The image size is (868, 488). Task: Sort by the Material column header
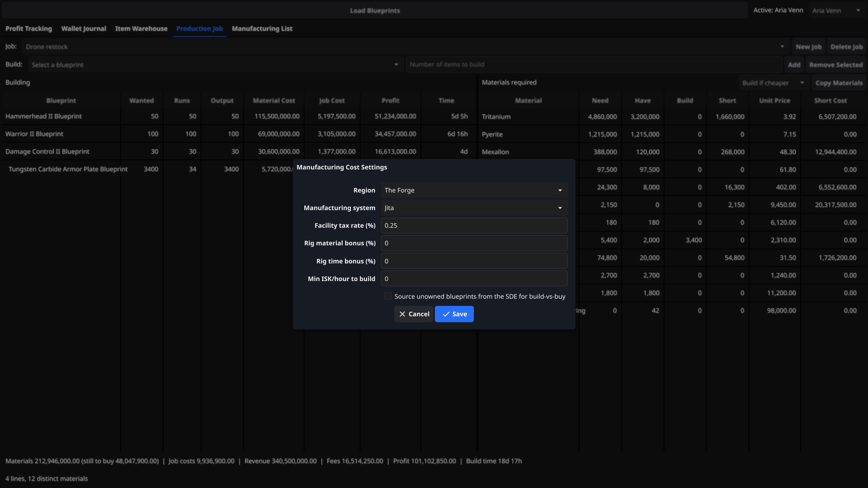528,100
